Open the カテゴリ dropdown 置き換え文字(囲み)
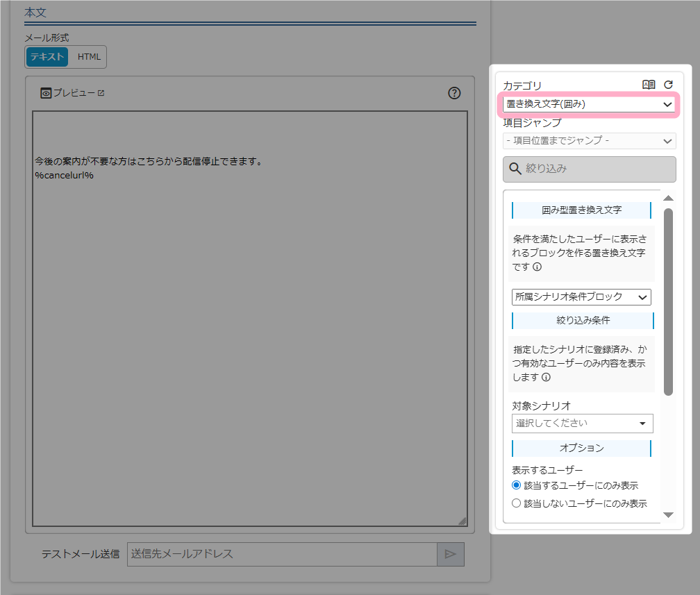Image resolution: width=700 pixels, height=595 pixels. click(589, 104)
